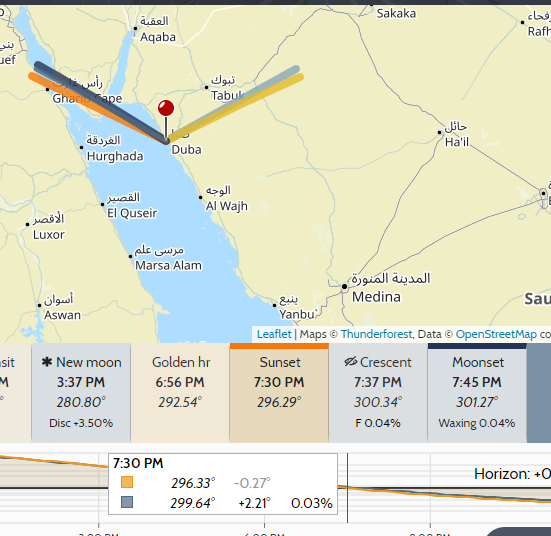The height and width of the screenshot is (536, 551).
Task: Click the Horizon label on the chart
Action: click(512, 474)
